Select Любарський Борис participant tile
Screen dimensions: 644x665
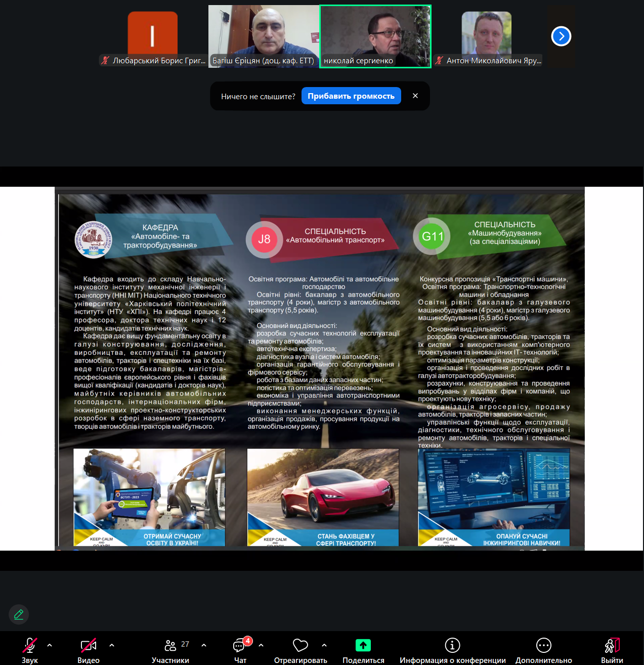(x=153, y=36)
